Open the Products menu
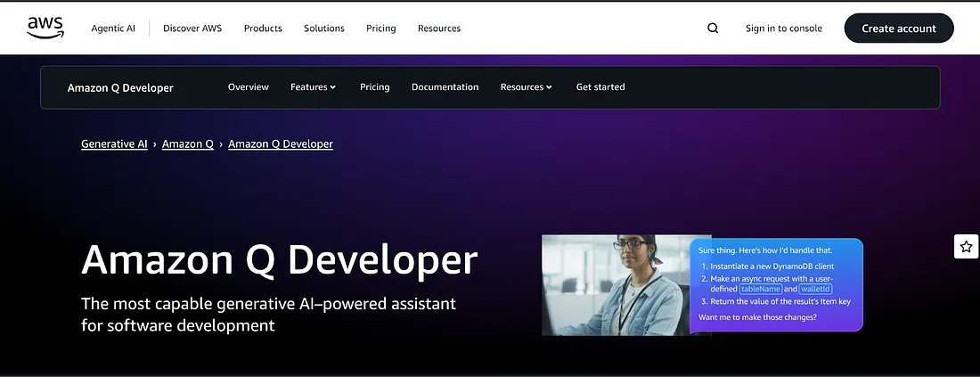Viewport: 980px width, 377px height. [263, 29]
